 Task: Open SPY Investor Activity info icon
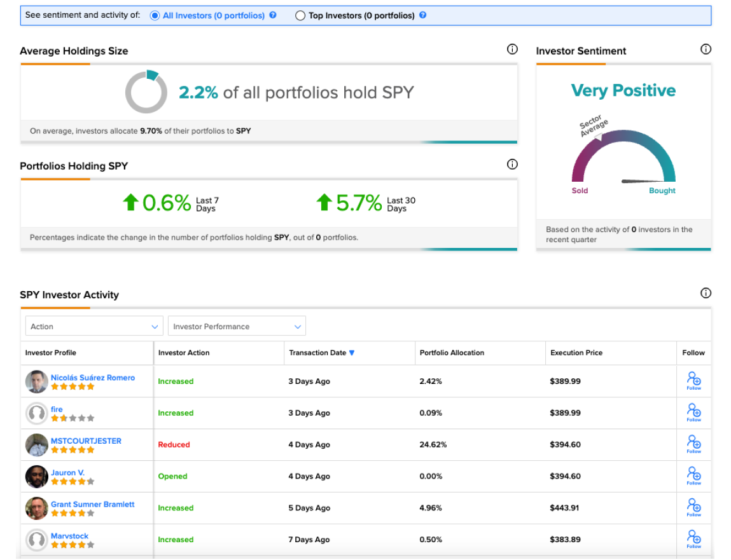(706, 293)
